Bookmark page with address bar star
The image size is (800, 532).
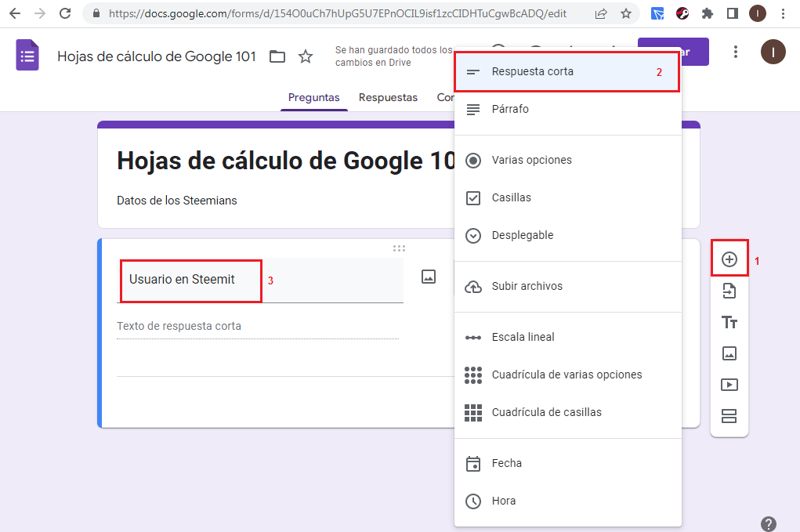point(626,14)
